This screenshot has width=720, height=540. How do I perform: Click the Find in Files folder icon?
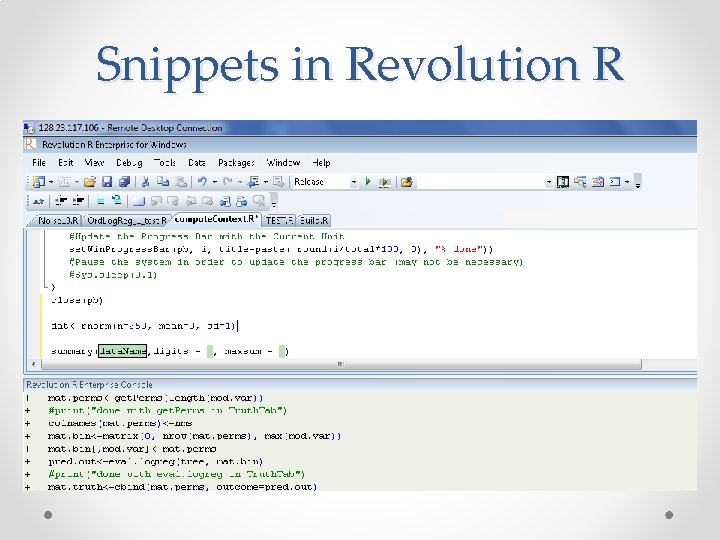coord(406,182)
